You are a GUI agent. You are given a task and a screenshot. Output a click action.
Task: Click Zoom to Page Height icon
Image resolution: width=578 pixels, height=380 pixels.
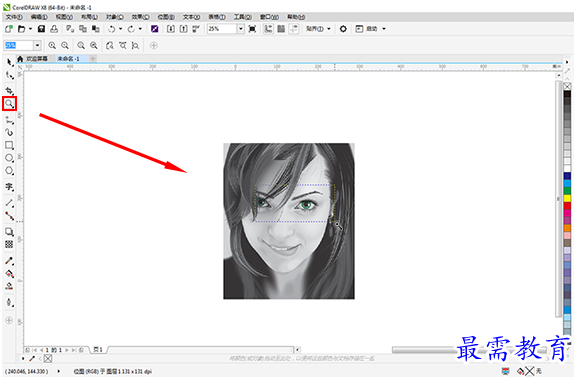click(x=136, y=45)
